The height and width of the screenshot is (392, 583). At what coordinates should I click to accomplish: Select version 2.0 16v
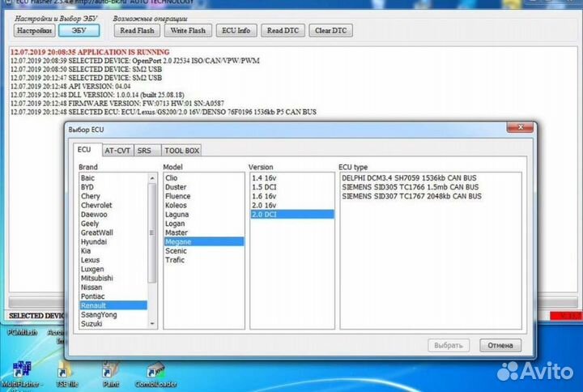pos(292,205)
